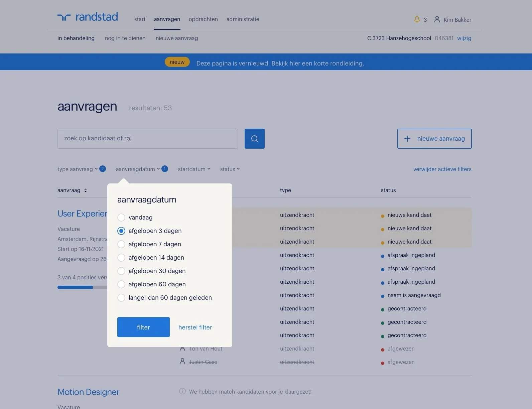Select afgelopen 14 dagen radio option

121,258
